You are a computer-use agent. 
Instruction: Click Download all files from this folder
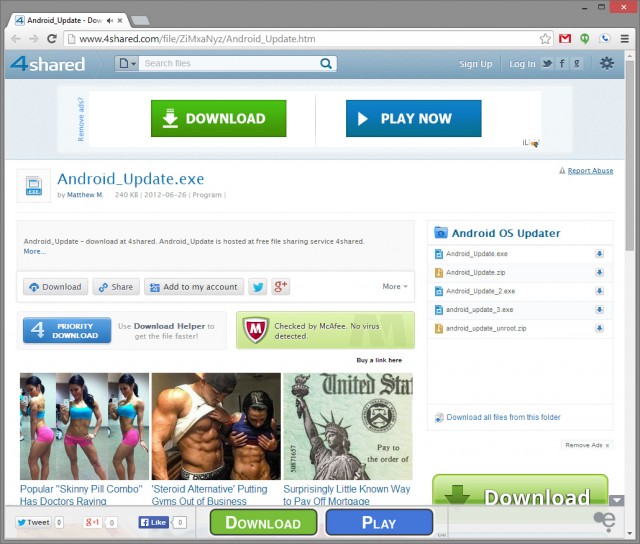pos(503,417)
